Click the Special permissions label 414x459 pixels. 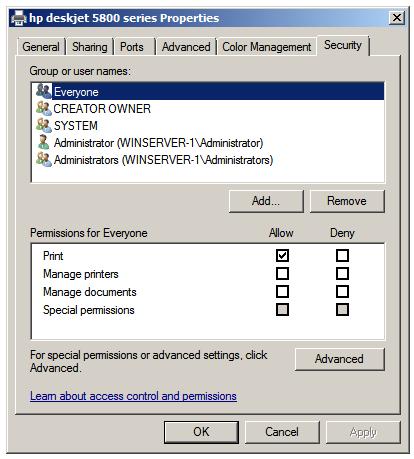[89, 310]
